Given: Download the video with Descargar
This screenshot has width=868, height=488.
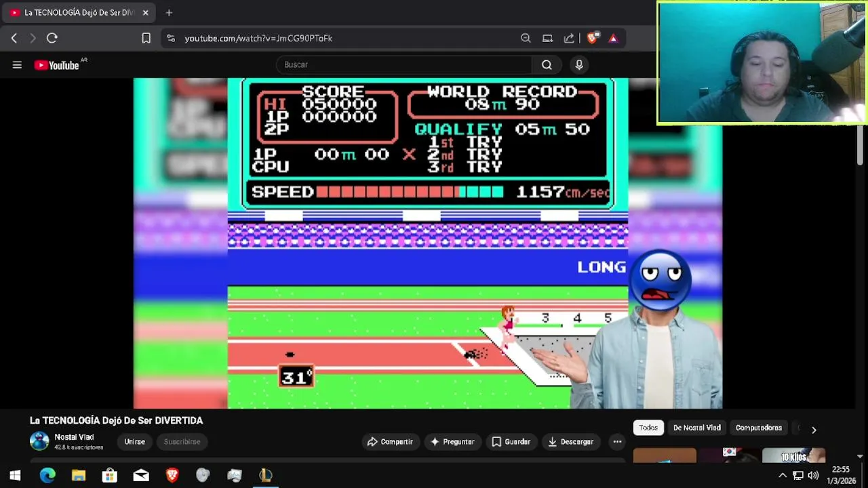Looking at the screenshot, I should (x=570, y=441).
